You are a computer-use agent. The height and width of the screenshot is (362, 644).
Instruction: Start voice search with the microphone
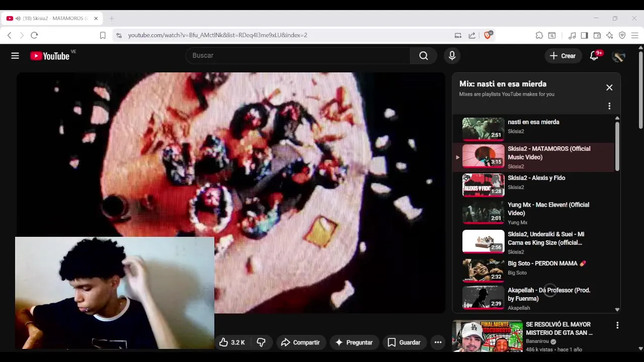coord(452,56)
